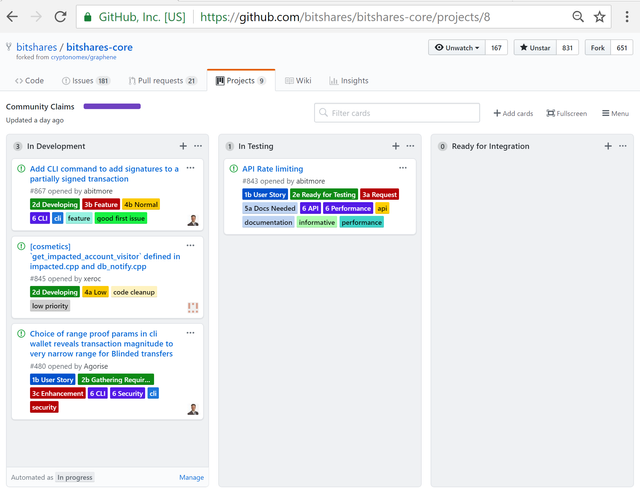Viewport: 640px width, 493px height.
Task: Click the 831 stargazers count
Action: pos(567,48)
